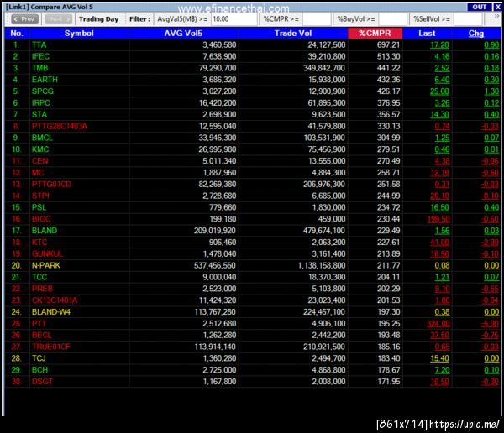
Task: Click the PTT change value -5.00
Action: point(491,324)
